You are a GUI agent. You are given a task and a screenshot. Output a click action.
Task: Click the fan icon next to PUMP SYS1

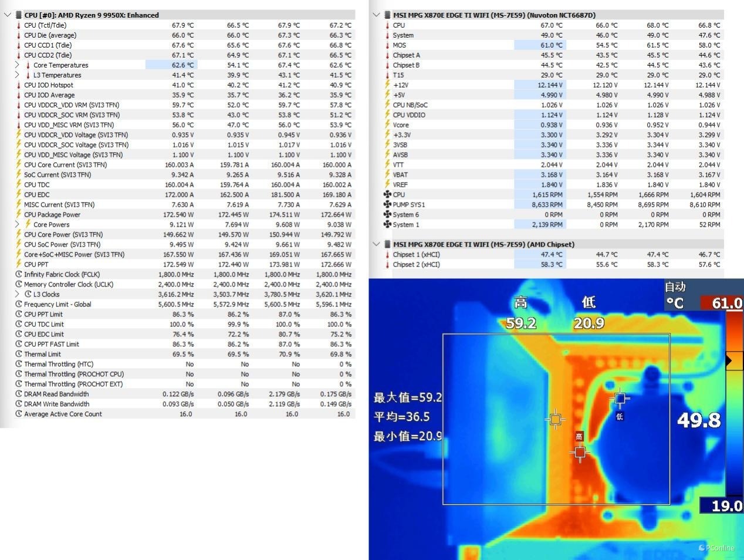[x=387, y=205]
